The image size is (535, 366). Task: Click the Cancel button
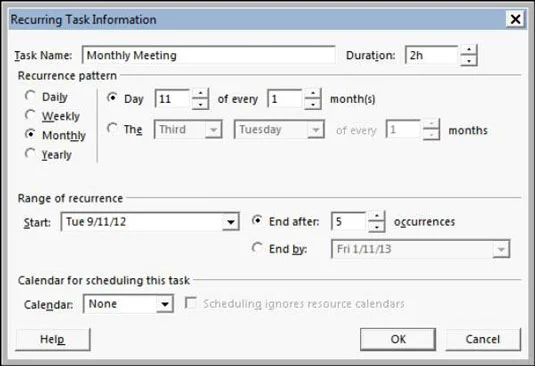pos(483,339)
